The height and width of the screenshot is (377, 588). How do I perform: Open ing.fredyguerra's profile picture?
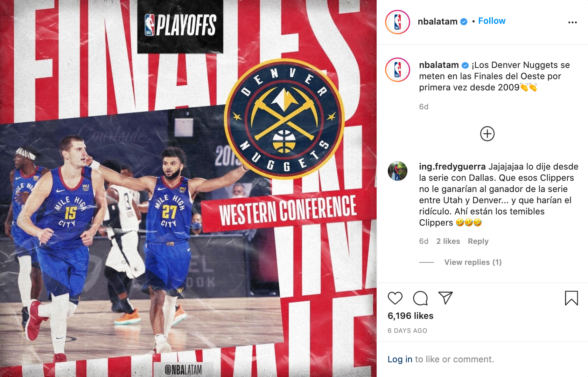398,171
